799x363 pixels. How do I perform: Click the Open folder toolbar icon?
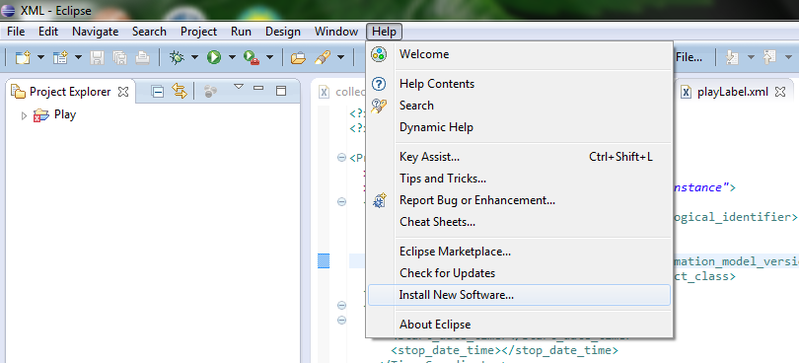tap(298, 58)
